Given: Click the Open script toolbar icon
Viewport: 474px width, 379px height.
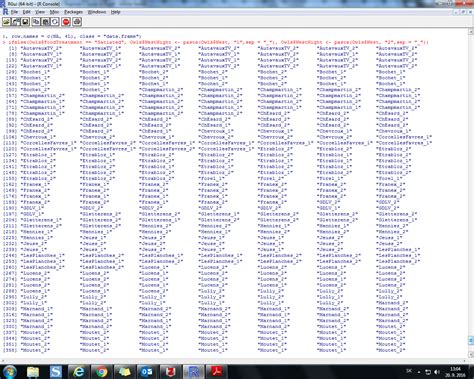Looking at the screenshot, I should click(6, 22).
